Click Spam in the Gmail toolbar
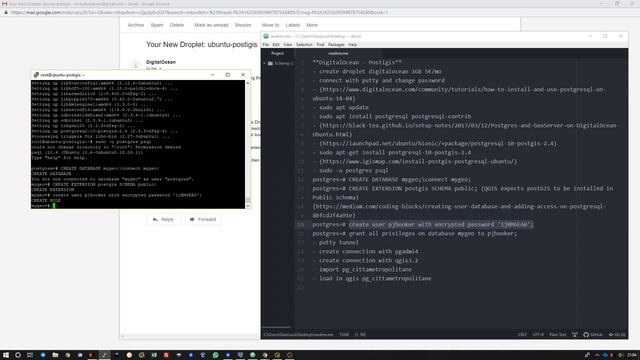 click(157, 25)
